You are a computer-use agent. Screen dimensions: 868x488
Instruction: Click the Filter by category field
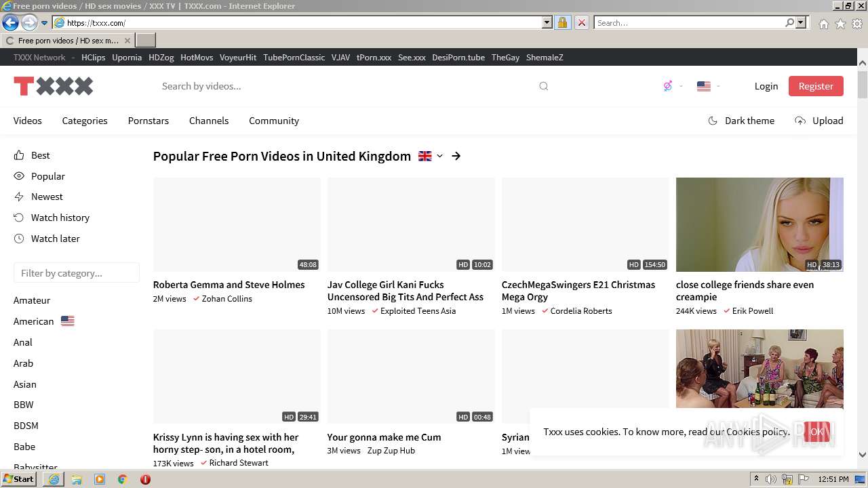(x=77, y=273)
